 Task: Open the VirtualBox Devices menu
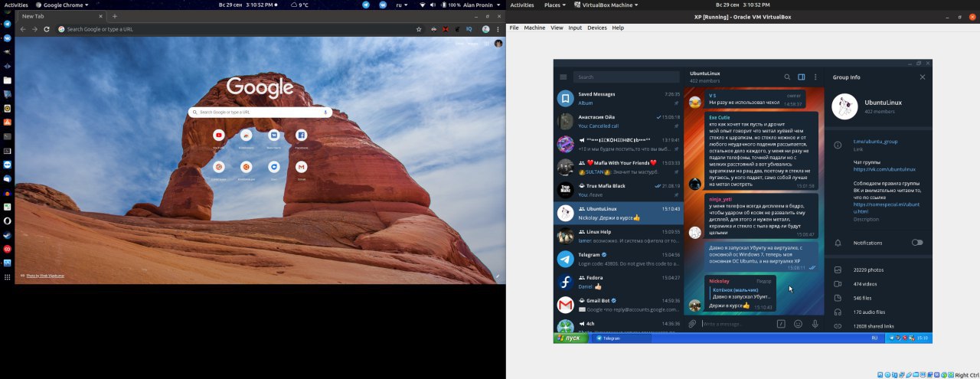[597, 28]
